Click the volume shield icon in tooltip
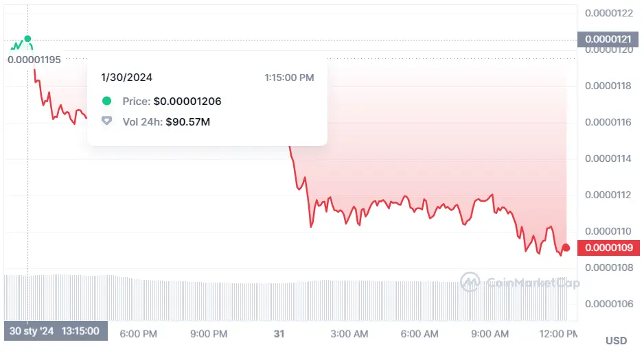This screenshot has width=644, height=356. click(106, 121)
